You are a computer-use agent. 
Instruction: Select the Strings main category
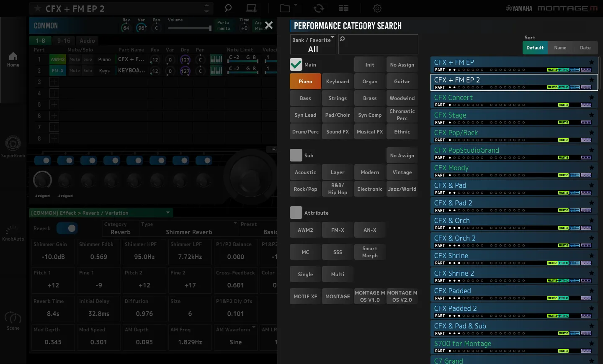tap(338, 98)
